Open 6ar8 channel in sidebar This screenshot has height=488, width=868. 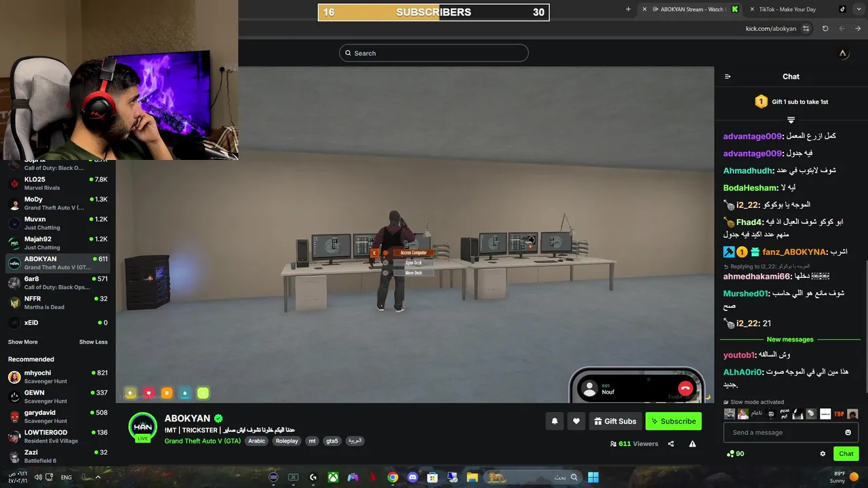click(58, 283)
